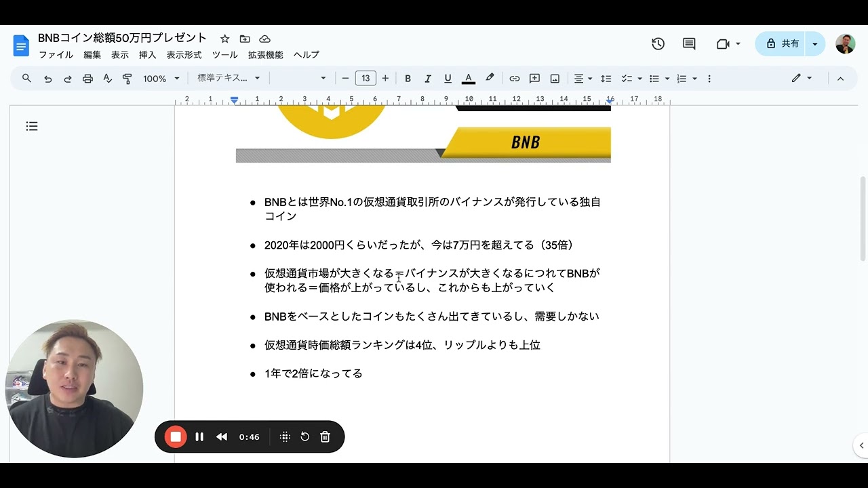Open the ファイル menu
868x488 pixels.
(x=56, y=55)
